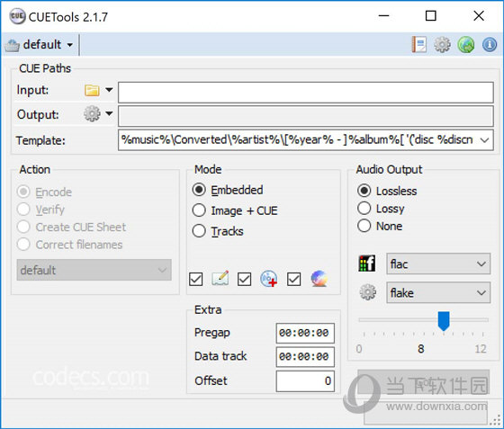Image resolution: width=504 pixels, height=429 pixels.
Task: Click the colorful sphere icon
Action: click(x=319, y=279)
